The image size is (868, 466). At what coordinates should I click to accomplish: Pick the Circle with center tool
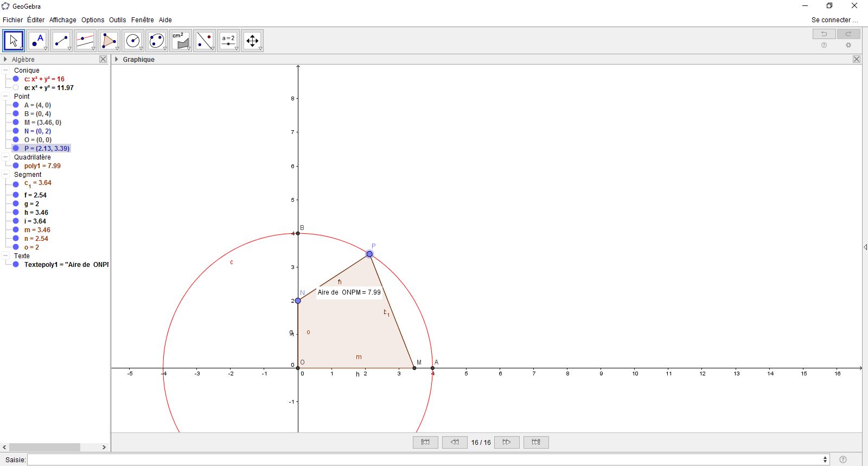133,41
